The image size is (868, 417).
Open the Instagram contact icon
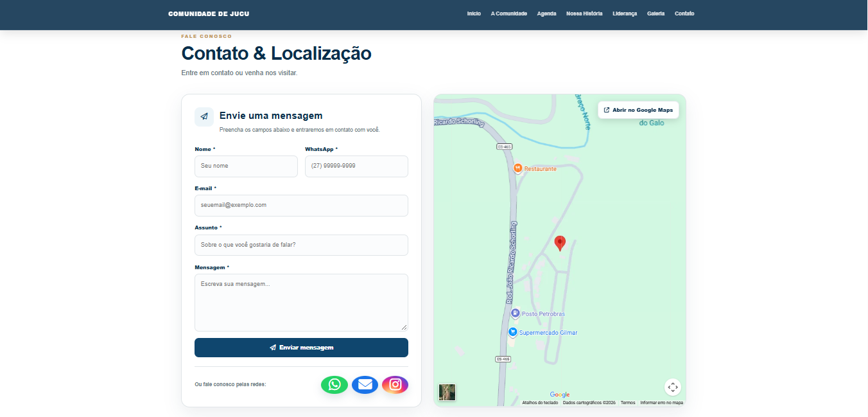[x=395, y=384]
